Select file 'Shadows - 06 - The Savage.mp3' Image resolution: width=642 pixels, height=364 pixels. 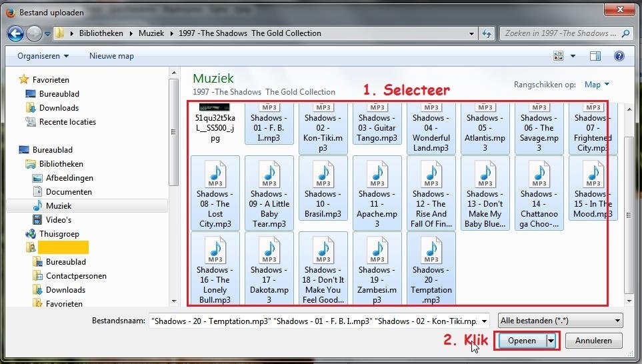pos(539,128)
